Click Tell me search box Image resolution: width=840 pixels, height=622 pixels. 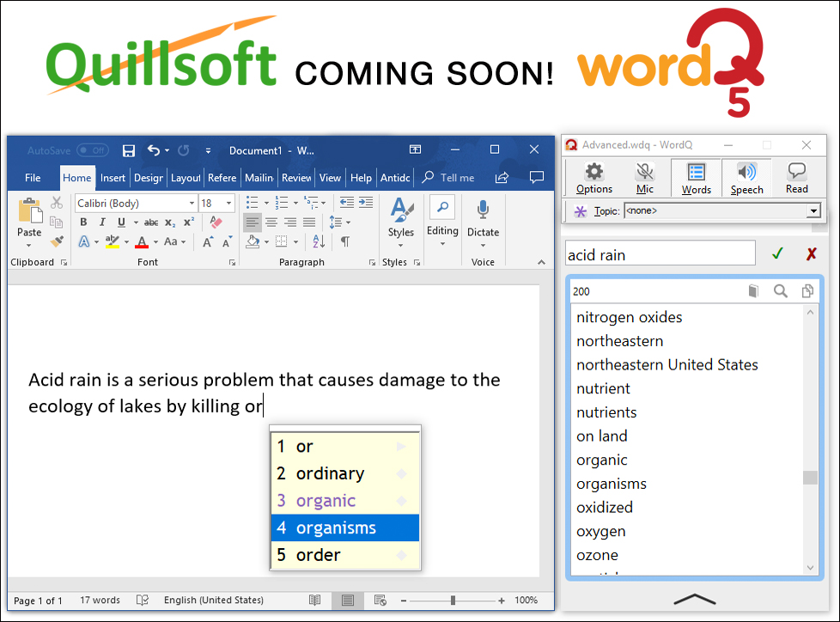click(449, 178)
